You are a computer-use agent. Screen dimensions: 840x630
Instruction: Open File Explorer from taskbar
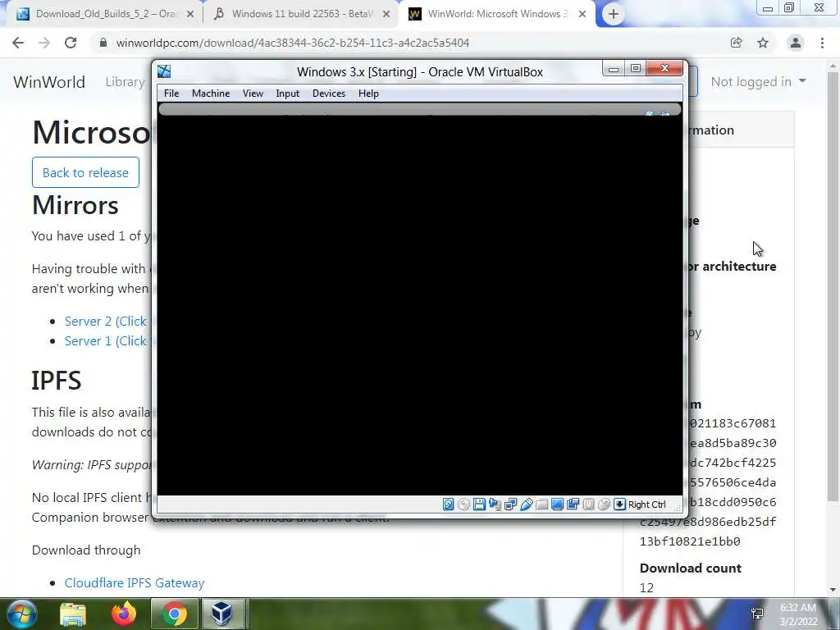coord(73,614)
